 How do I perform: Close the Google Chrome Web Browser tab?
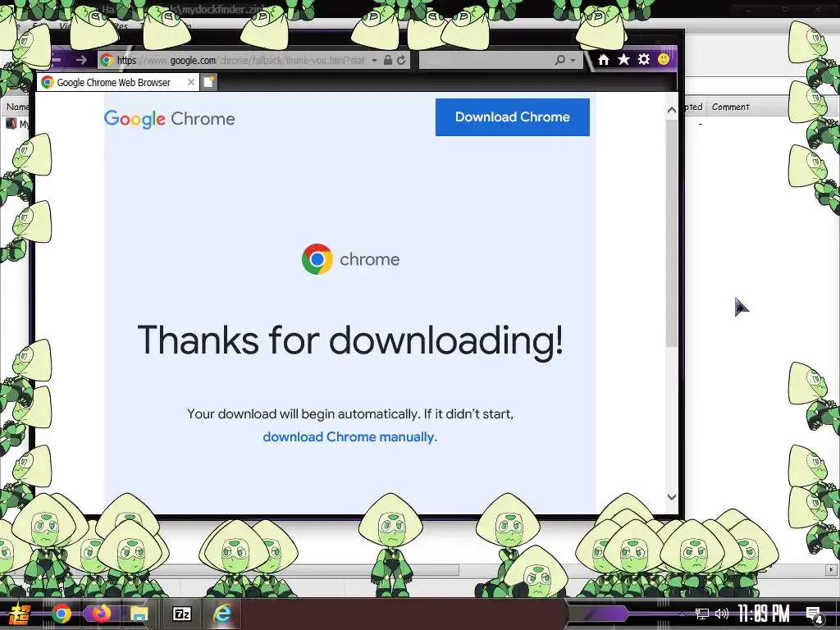pyautogui.click(x=190, y=82)
